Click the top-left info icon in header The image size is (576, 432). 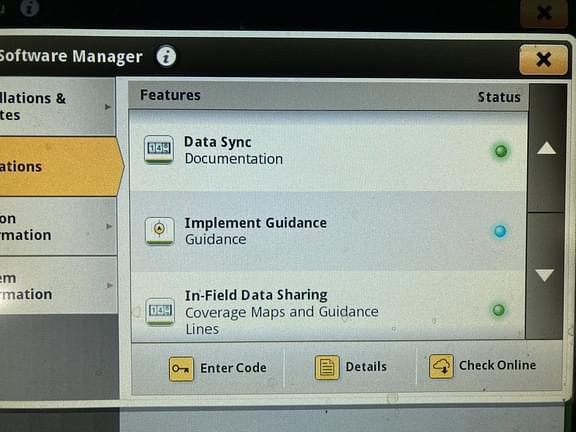click(x=29, y=7)
